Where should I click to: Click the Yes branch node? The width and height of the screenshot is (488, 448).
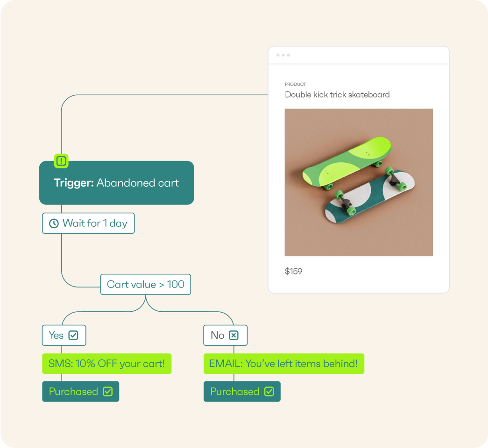(64, 335)
